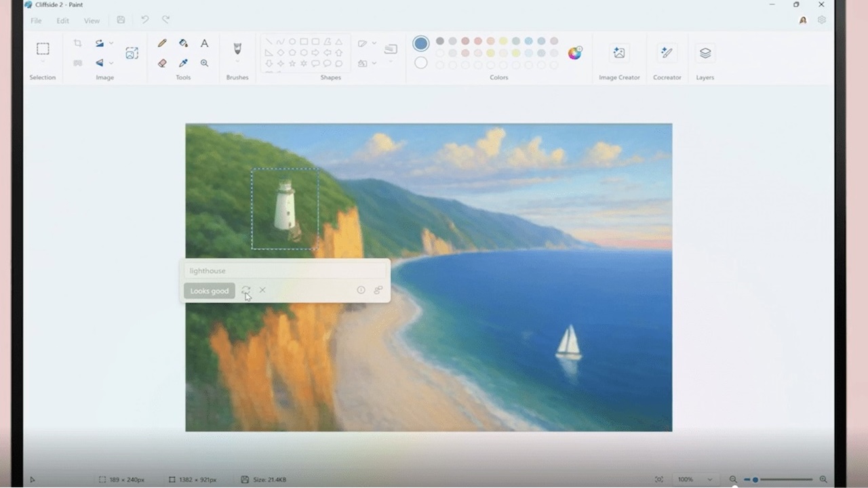Open the File menu

36,20
